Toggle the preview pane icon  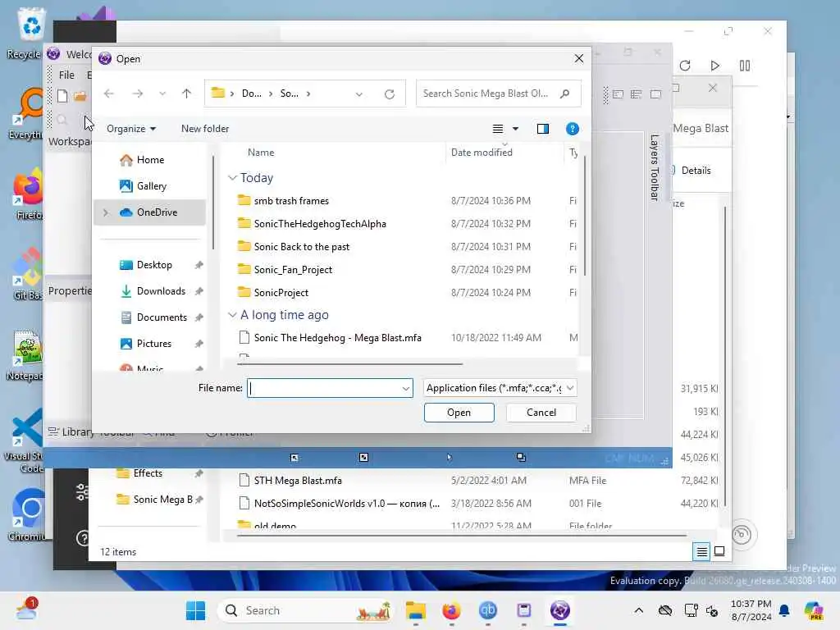click(x=543, y=129)
